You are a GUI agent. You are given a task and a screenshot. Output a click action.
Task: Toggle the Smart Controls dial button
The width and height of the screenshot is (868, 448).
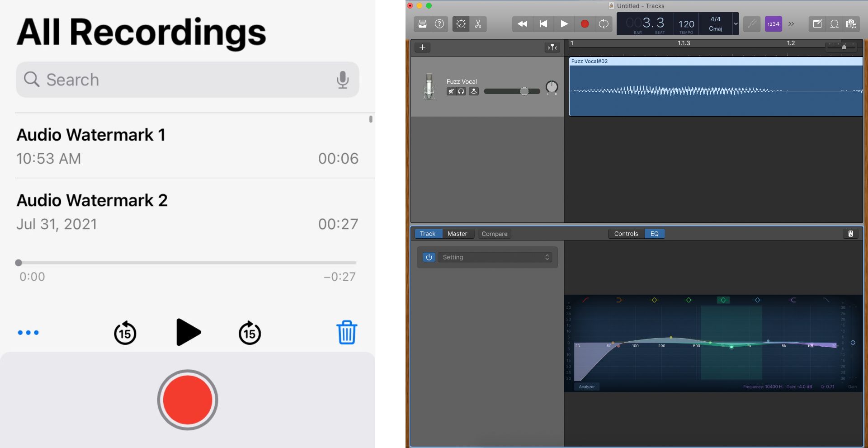tap(461, 24)
